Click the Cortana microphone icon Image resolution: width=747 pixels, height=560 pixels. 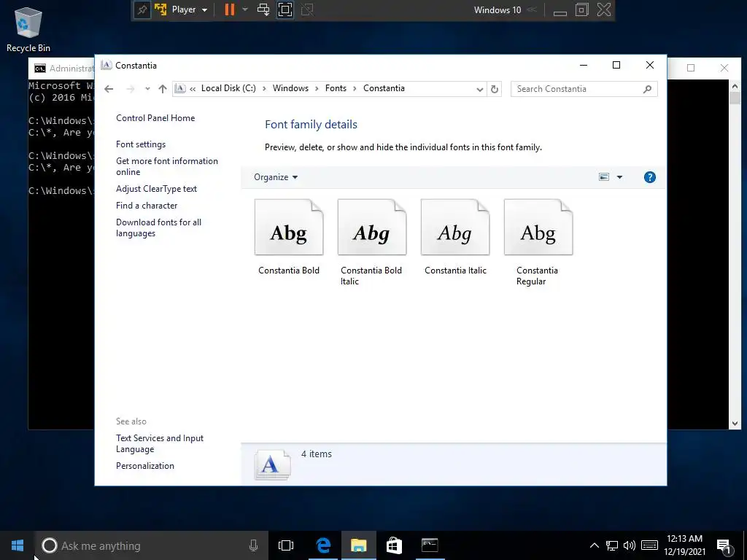(x=253, y=545)
